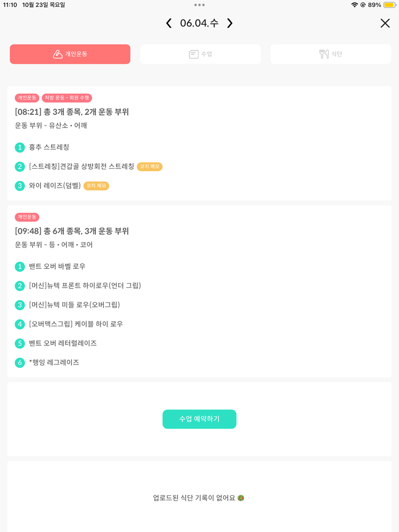Open the 흉추 스트레칭 exercise

(x=49, y=147)
